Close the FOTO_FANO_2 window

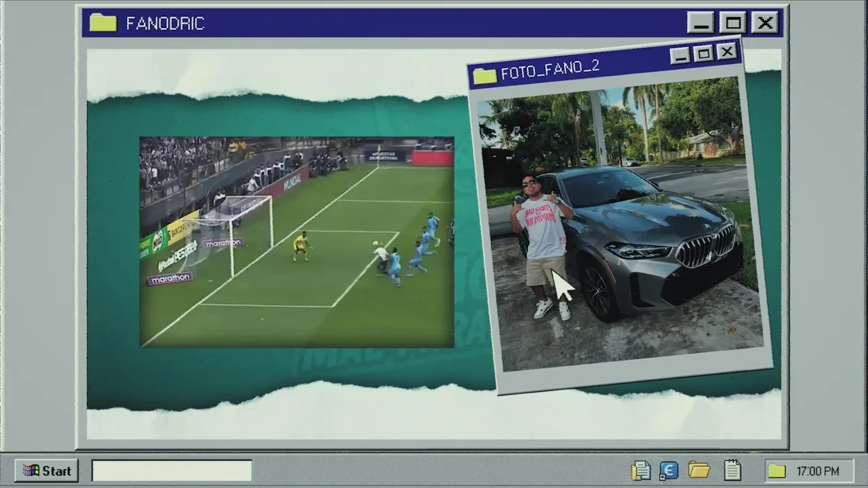coord(727,51)
